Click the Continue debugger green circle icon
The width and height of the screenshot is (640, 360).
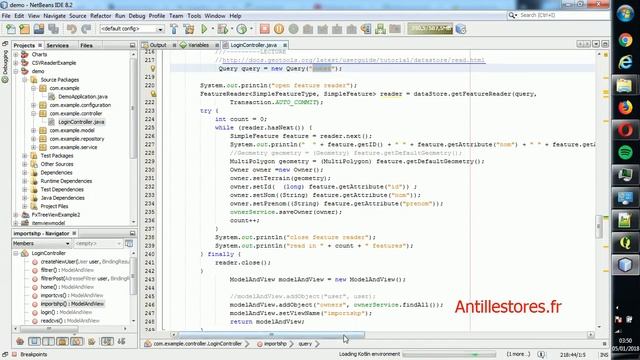coord(293,29)
